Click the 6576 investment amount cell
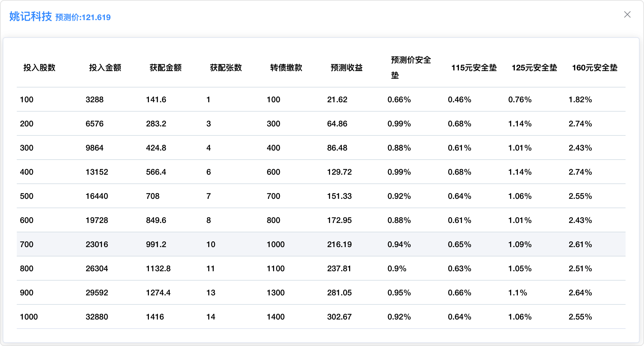644x346 pixels. (x=95, y=124)
